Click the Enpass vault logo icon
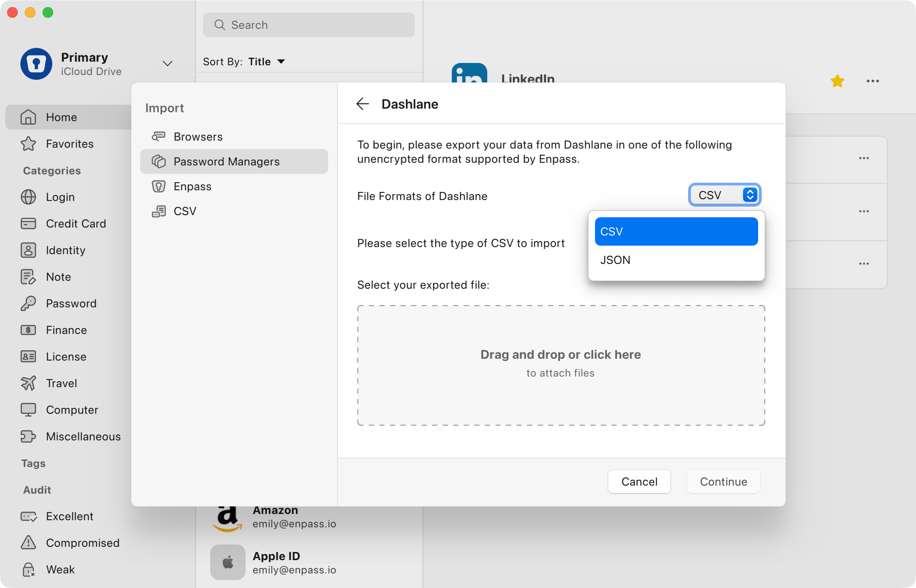Image resolution: width=916 pixels, height=588 pixels. click(x=36, y=64)
